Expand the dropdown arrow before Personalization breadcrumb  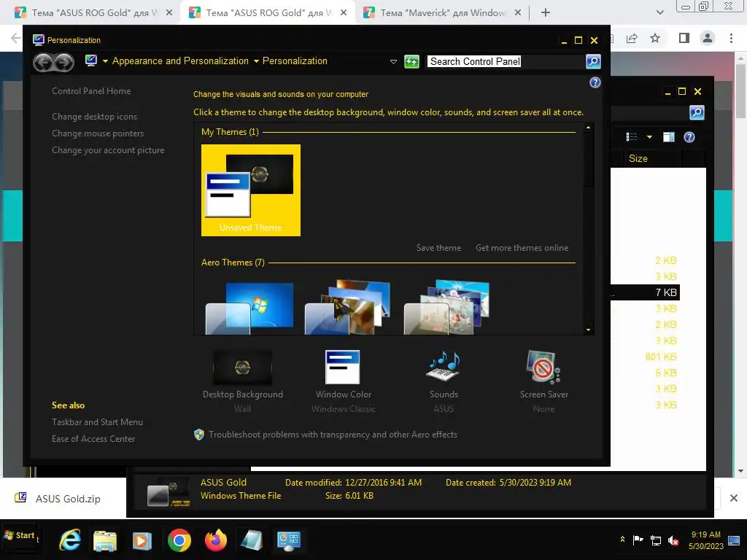[x=256, y=61]
